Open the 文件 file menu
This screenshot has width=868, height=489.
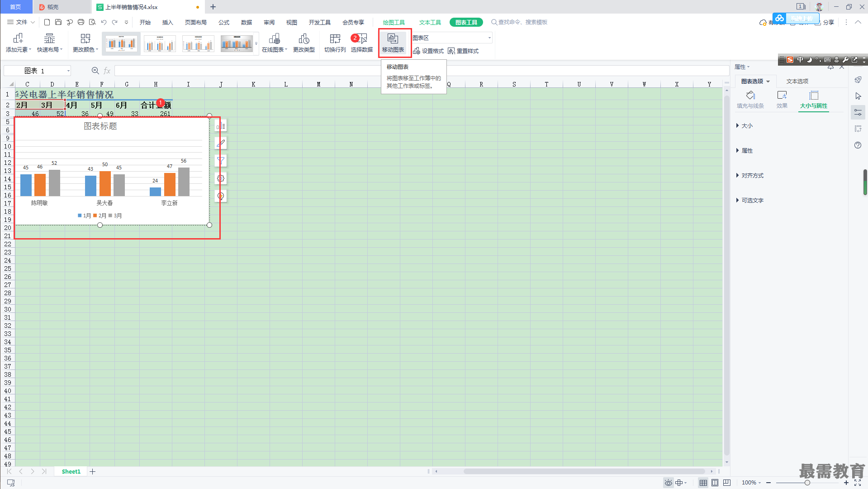(x=21, y=22)
